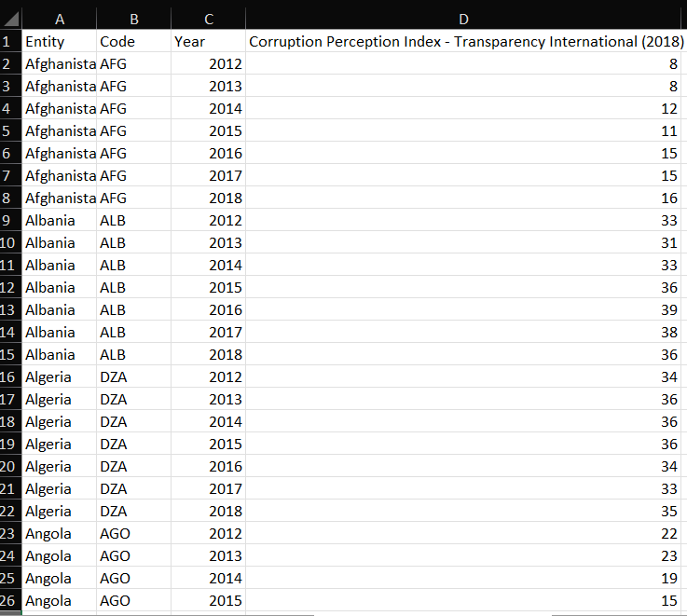Select value 22 in row 23

pyautogui.click(x=463, y=533)
